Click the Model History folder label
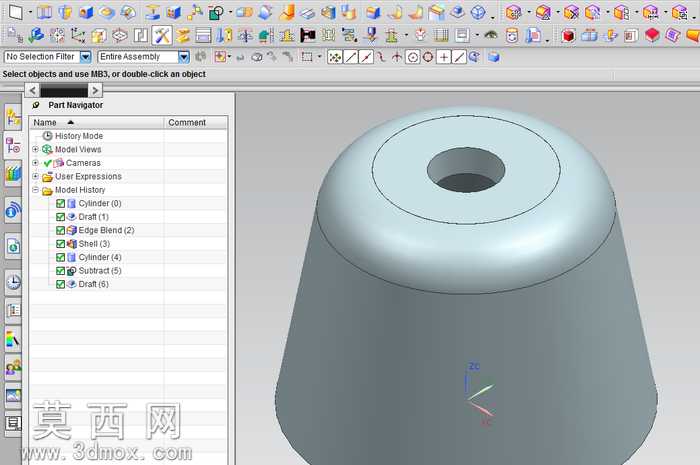 [x=80, y=190]
